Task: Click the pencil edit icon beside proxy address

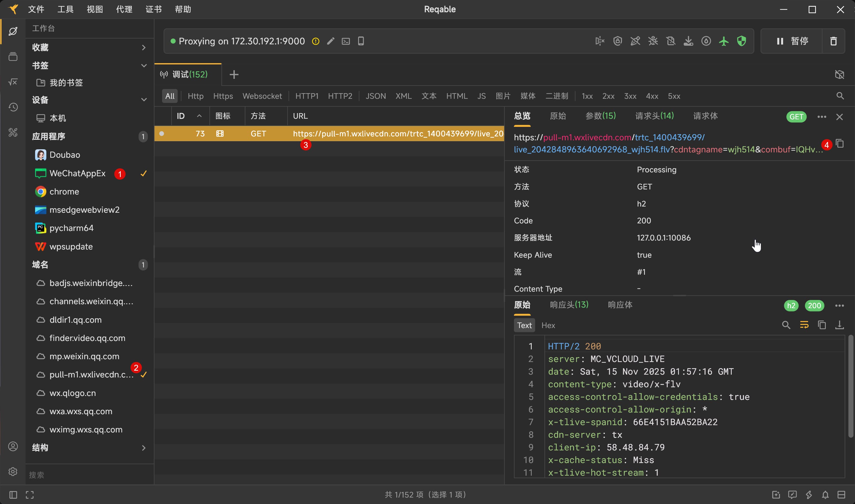Action: pos(331,41)
